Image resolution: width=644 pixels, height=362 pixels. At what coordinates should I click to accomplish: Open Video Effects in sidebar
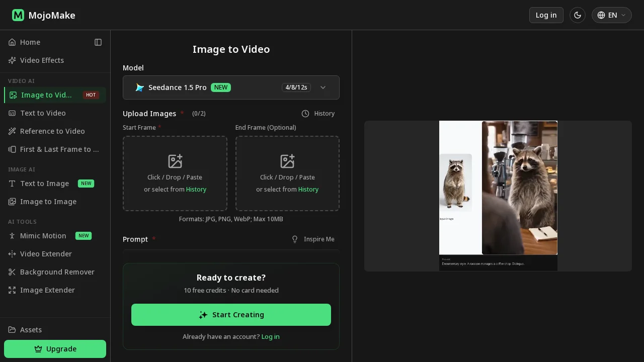click(x=42, y=60)
